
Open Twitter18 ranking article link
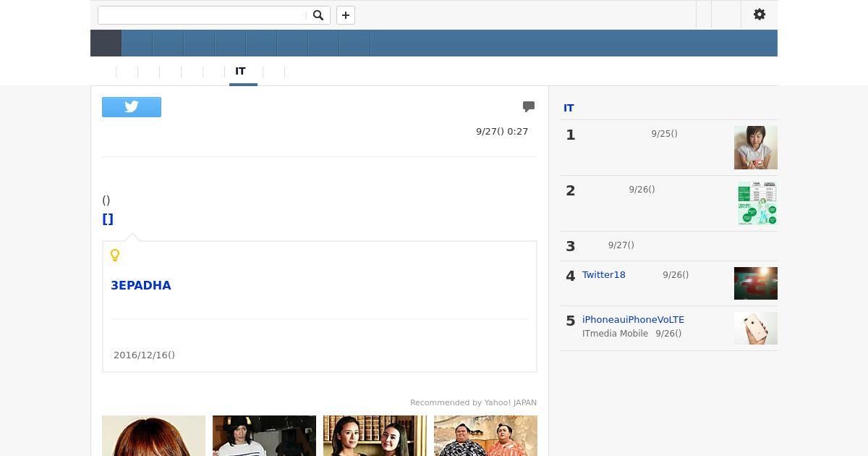(604, 275)
